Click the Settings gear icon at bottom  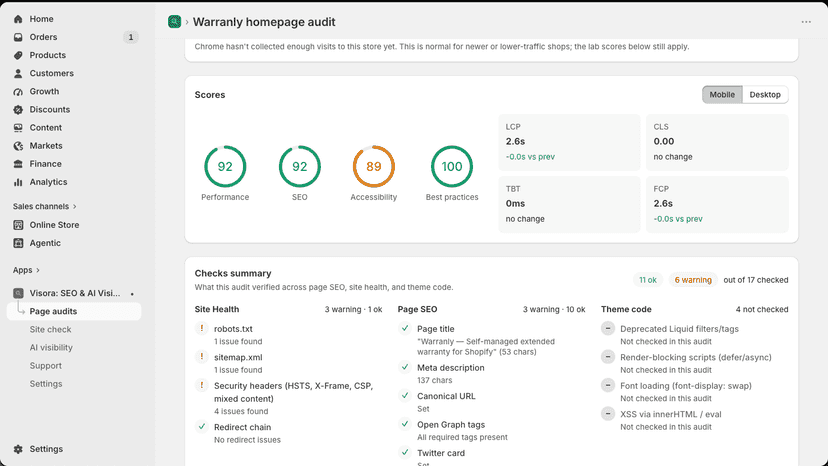(18, 449)
